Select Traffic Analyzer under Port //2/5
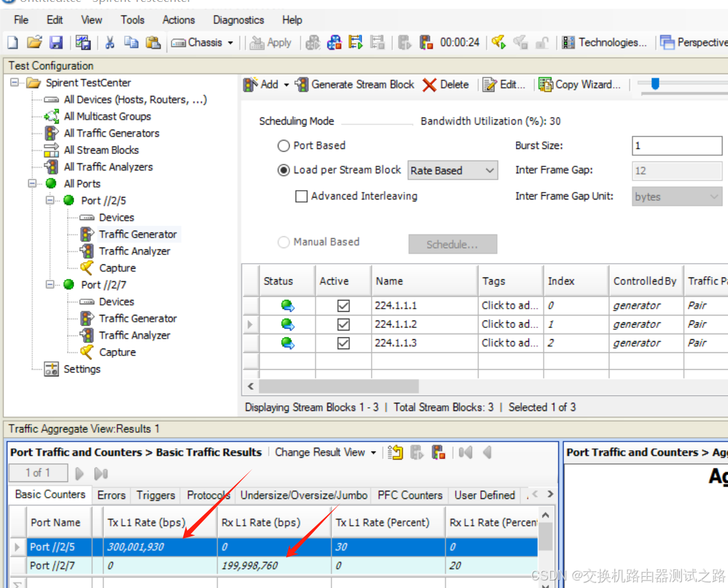728x588 pixels. coord(134,251)
